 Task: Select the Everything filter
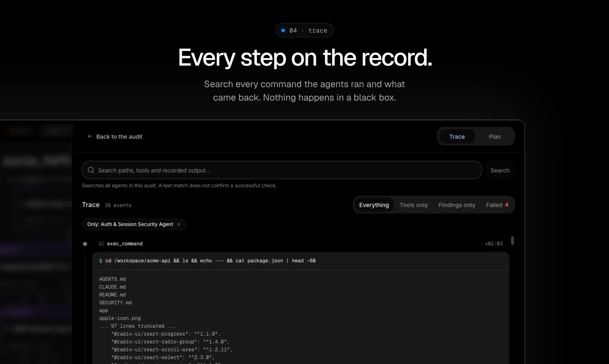(374, 205)
